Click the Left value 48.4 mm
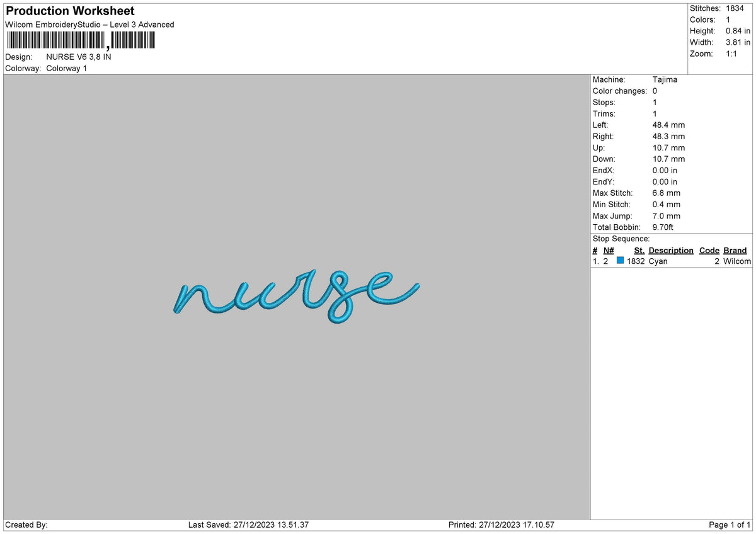Image resolution: width=756 pixels, height=534 pixels. coord(668,125)
